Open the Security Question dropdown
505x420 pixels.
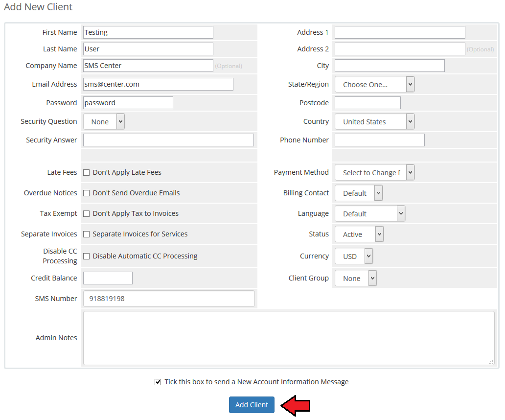104,122
